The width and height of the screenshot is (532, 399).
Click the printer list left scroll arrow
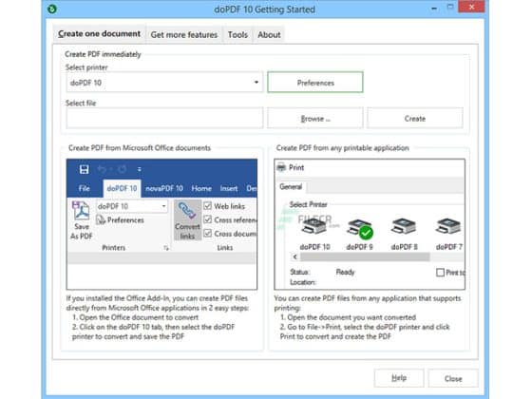coord(294,256)
